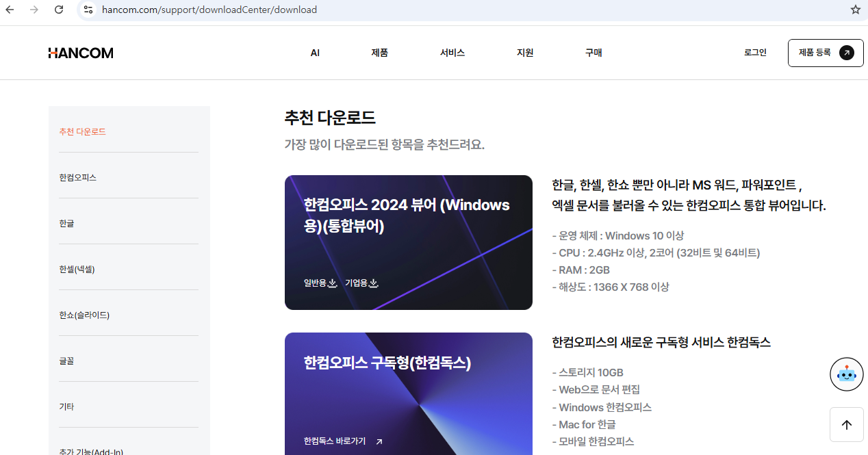Select 한컴오피스 in the sidebar
This screenshot has height=455, width=868.
coord(78,177)
